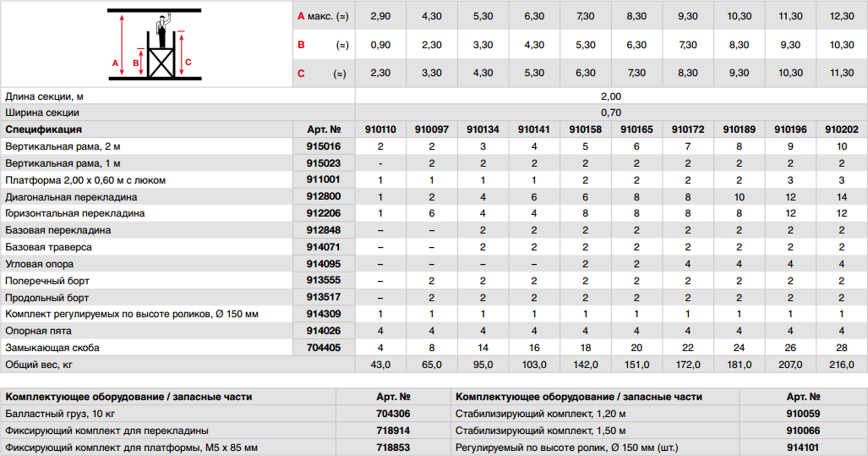868x456 pixels.
Task: Click article number 910202 column header
Action: (842, 129)
